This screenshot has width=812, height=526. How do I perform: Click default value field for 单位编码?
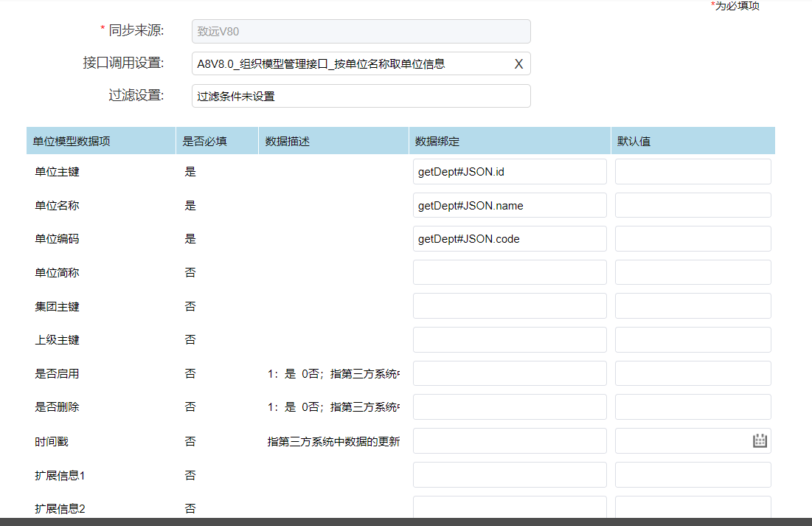point(693,239)
